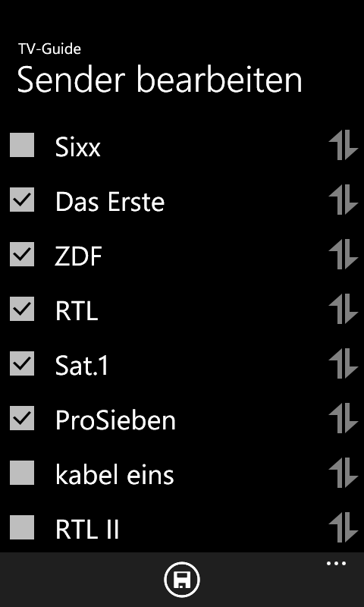
Task: Uncheck the ZDF channel checkbox
Action: point(22,254)
